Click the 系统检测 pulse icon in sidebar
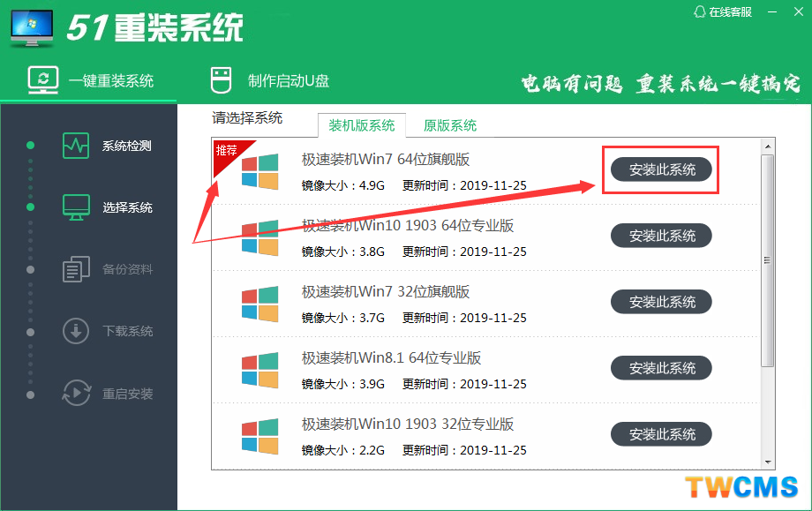812x511 pixels. point(76,146)
